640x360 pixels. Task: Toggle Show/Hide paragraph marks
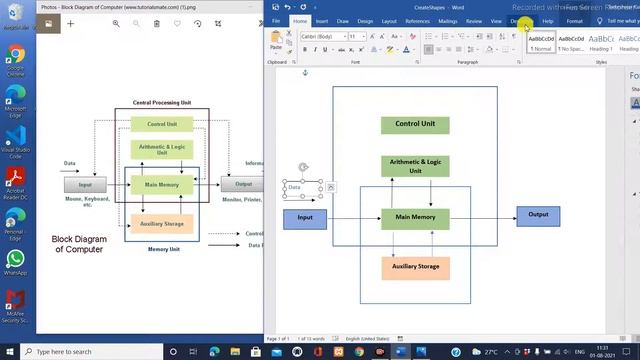[514, 36]
